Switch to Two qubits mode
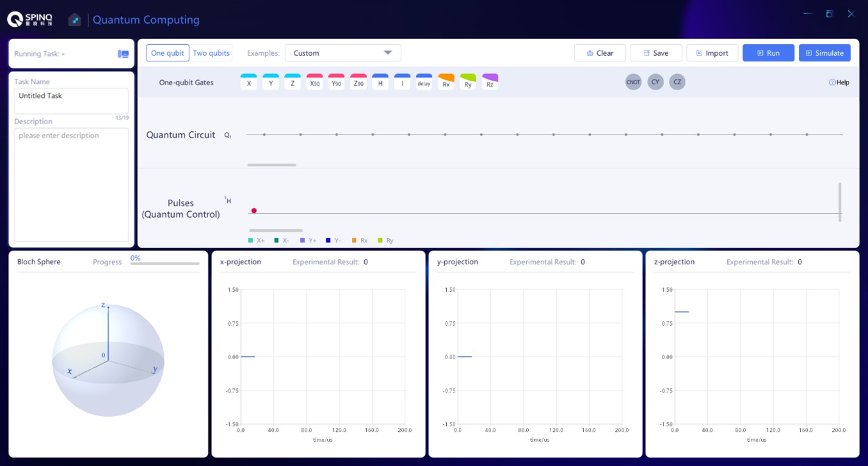 click(211, 53)
